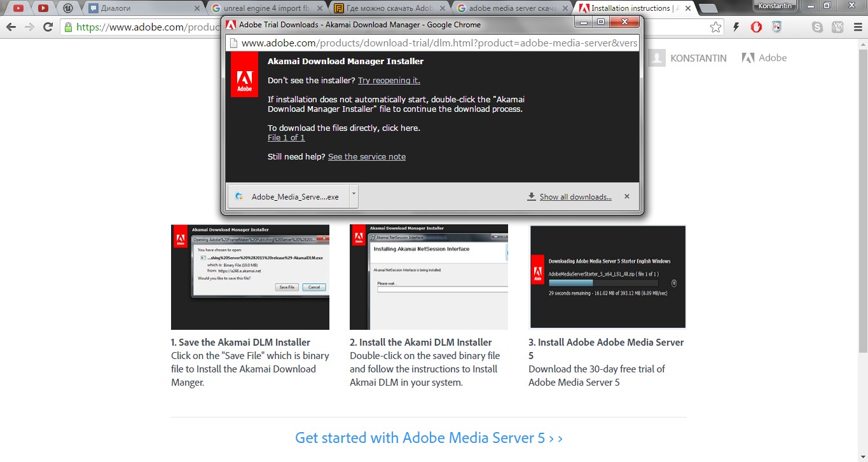868x462 pixels.
Task: Click the File 1 of 1 link
Action: 286,138
